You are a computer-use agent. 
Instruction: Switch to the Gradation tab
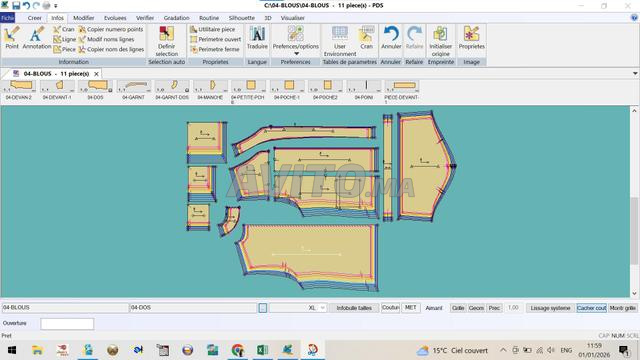(x=176, y=18)
